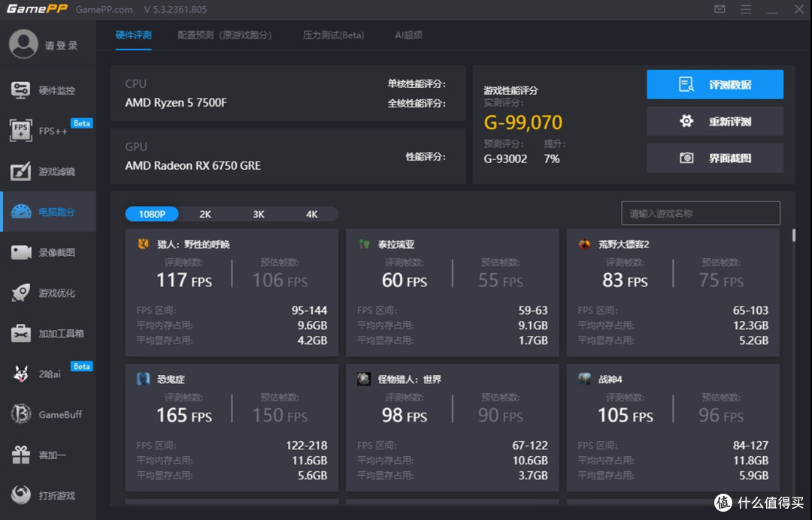This screenshot has width=812, height=520.
Task: Click the AMD Ryzen 5 7500F CPU name
Action: pyautogui.click(x=176, y=102)
